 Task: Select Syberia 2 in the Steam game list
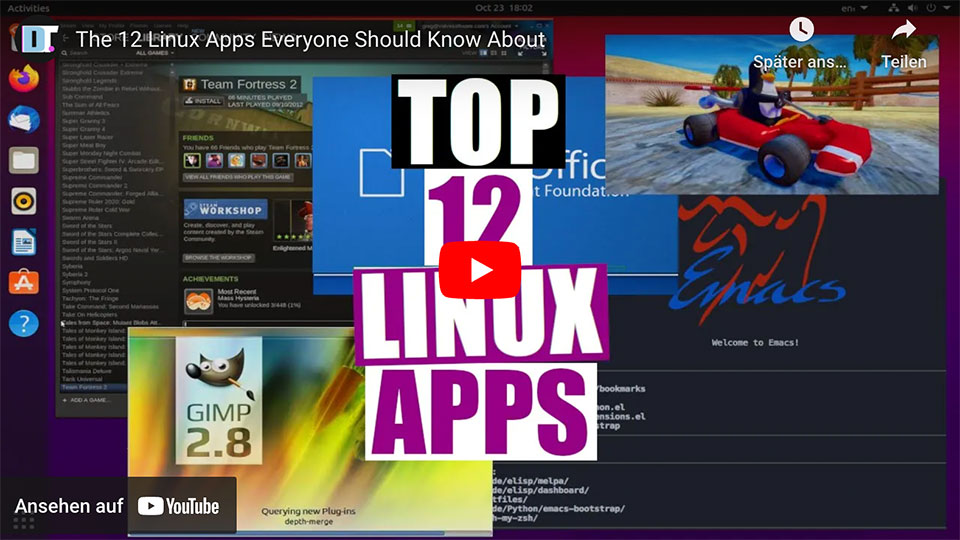pyautogui.click(x=75, y=274)
